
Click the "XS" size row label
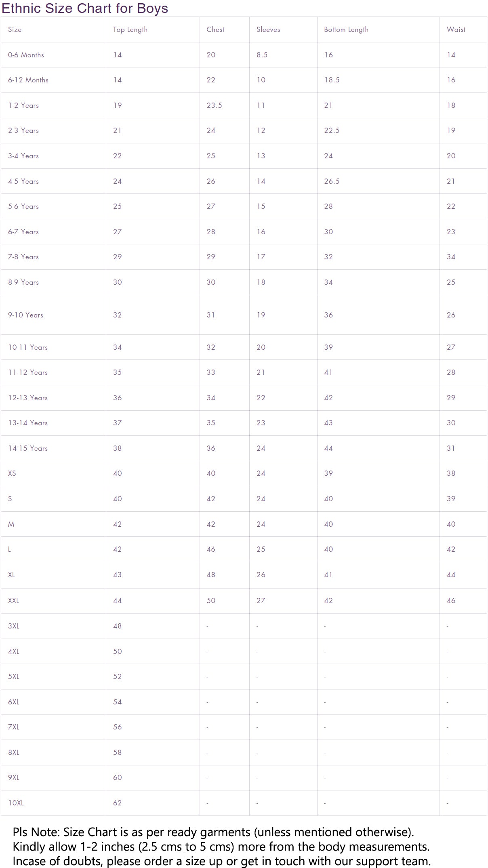point(12,473)
